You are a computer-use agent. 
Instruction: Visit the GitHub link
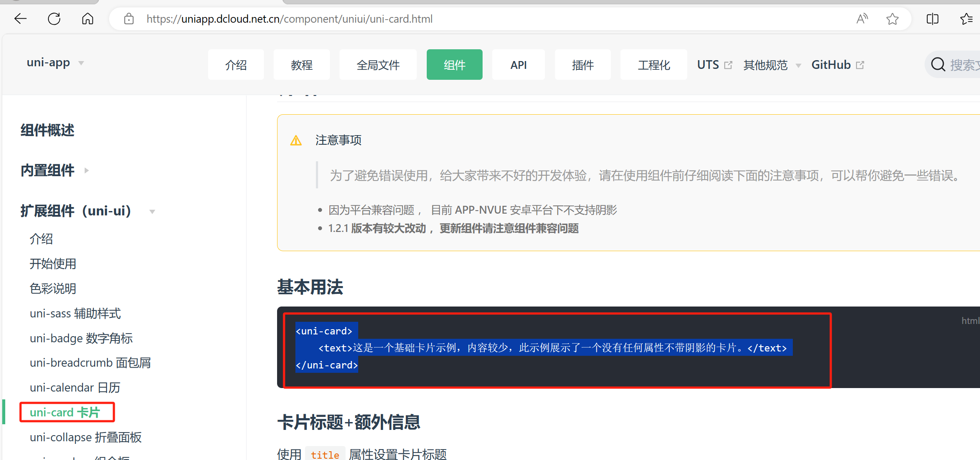click(831, 65)
